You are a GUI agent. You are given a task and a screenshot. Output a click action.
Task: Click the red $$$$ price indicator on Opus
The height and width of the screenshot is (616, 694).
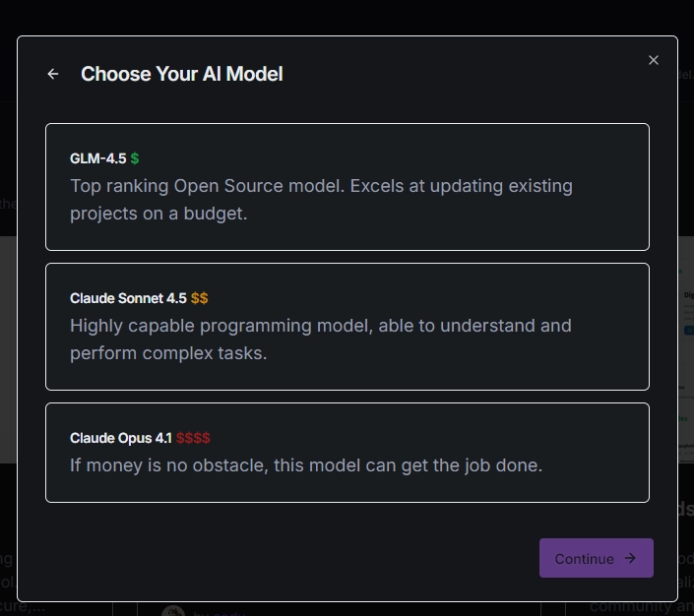tap(193, 438)
